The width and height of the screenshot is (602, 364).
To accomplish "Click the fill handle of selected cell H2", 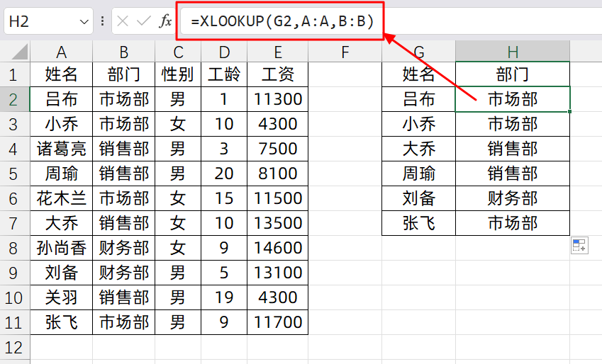I will pyautogui.click(x=570, y=112).
